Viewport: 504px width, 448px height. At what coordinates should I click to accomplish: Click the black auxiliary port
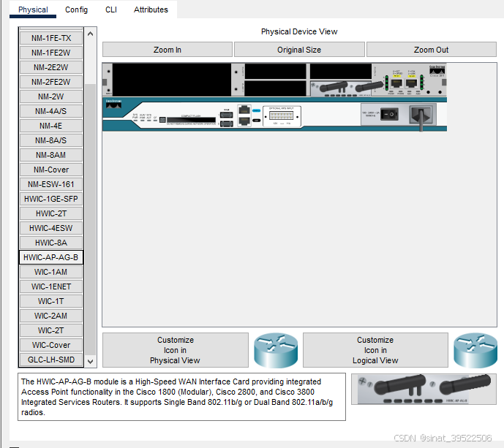pyautogui.click(x=256, y=121)
